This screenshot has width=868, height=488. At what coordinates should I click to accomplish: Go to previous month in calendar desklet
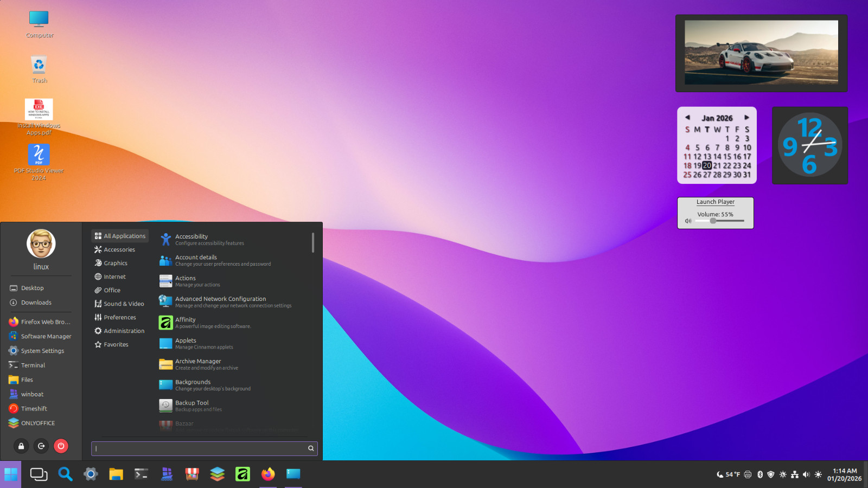pos(687,117)
